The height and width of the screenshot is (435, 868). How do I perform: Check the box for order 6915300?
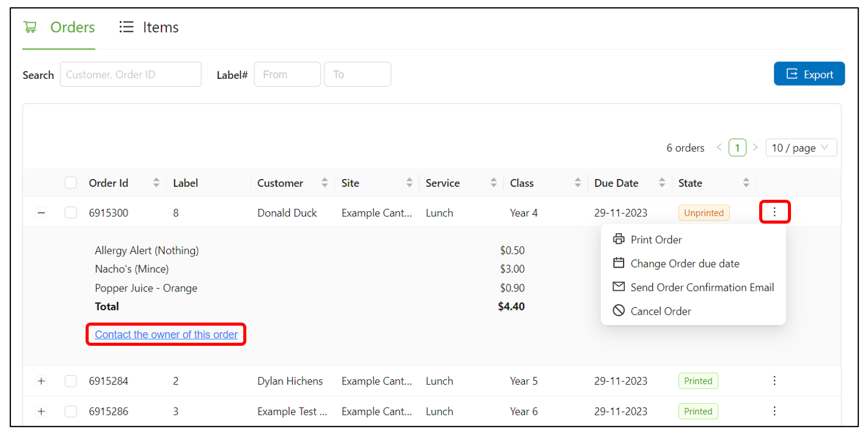tap(71, 213)
